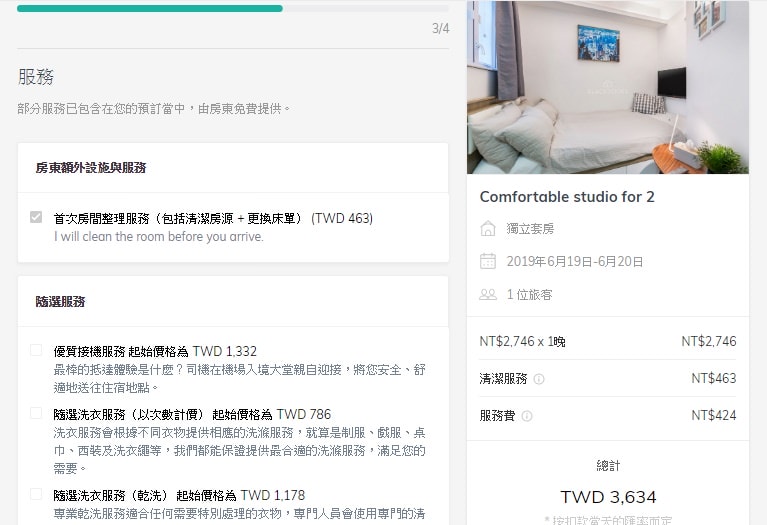
Task: Click the guests icon beside 1 位旅客
Action: 488,294
